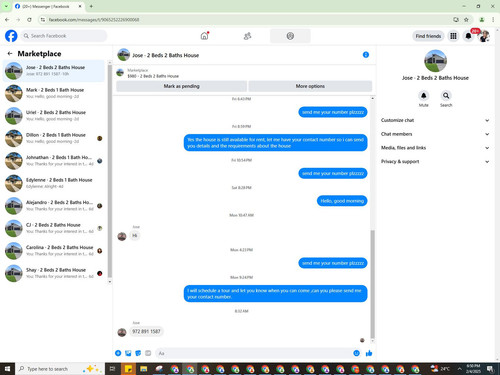
Task: Open Mark - 2 Beds 1 Bath House conversation
Action: click(54, 93)
